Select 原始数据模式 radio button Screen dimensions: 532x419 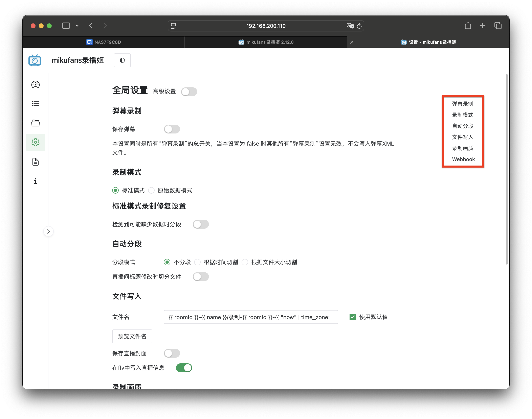pyautogui.click(x=151, y=190)
